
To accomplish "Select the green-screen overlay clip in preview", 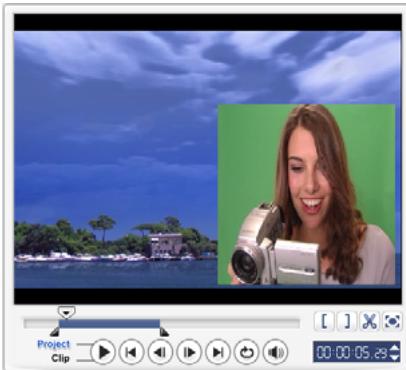I will [306, 194].
